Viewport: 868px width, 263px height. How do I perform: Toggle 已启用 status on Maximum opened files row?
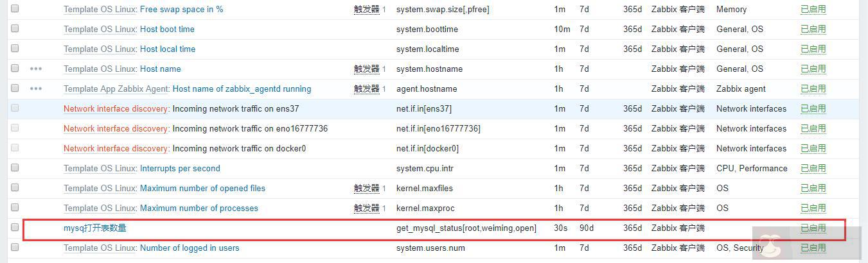[813, 188]
